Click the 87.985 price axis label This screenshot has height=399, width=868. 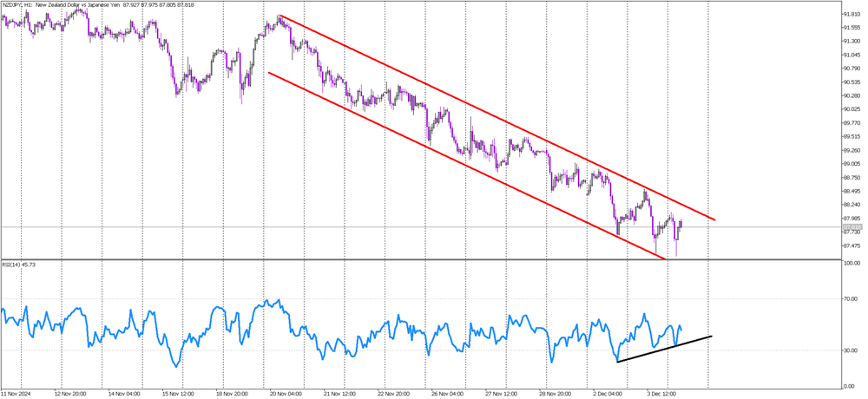[851, 219]
